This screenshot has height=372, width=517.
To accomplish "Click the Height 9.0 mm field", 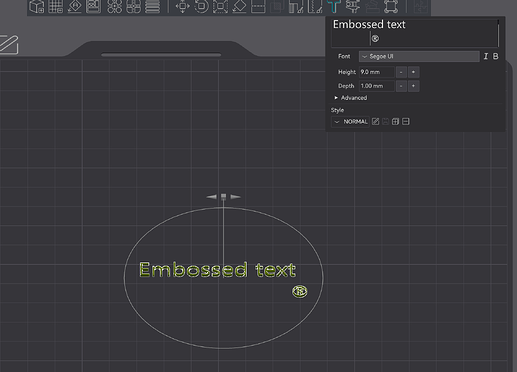I will (377, 72).
